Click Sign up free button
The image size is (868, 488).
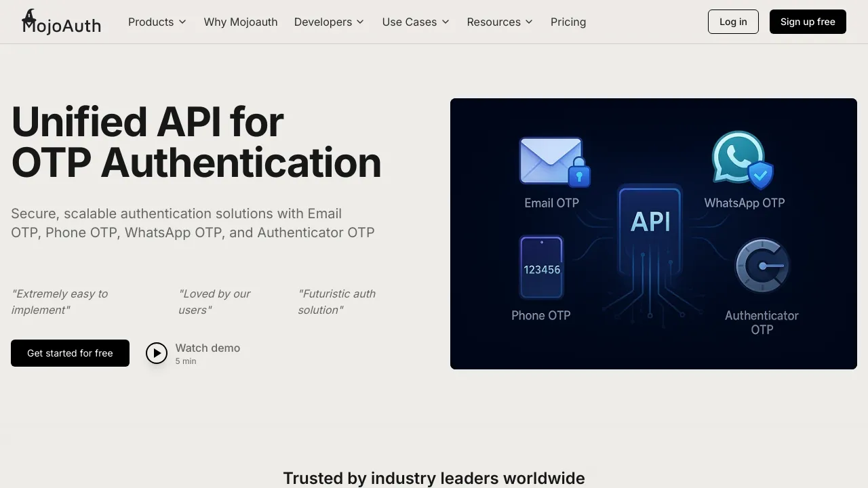click(808, 22)
